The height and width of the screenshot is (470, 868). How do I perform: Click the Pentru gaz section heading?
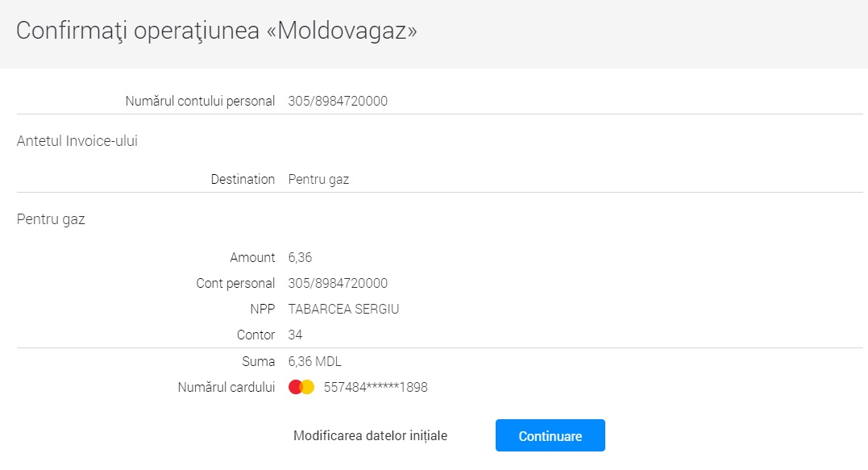[x=51, y=219]
